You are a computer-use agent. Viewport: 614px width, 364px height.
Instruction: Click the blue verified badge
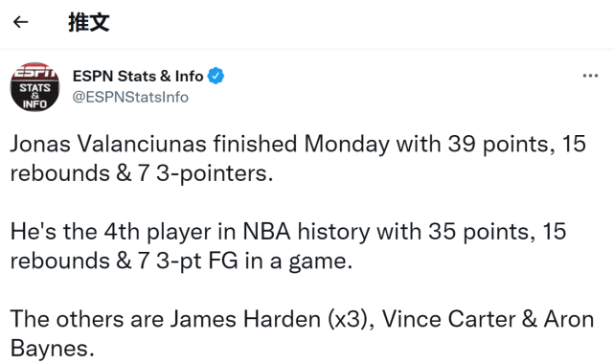216,76
